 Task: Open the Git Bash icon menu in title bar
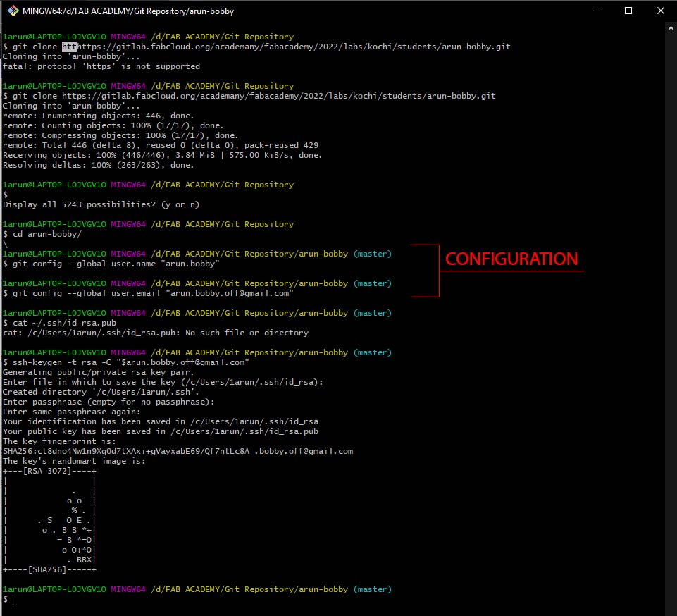pos(13,11)
